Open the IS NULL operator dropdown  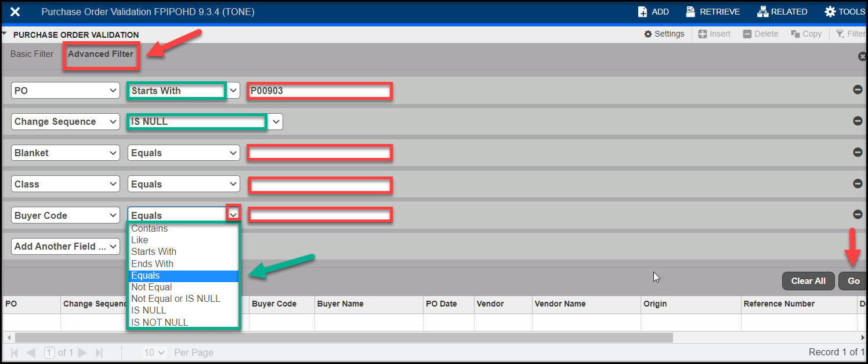[x=205, y=121]
